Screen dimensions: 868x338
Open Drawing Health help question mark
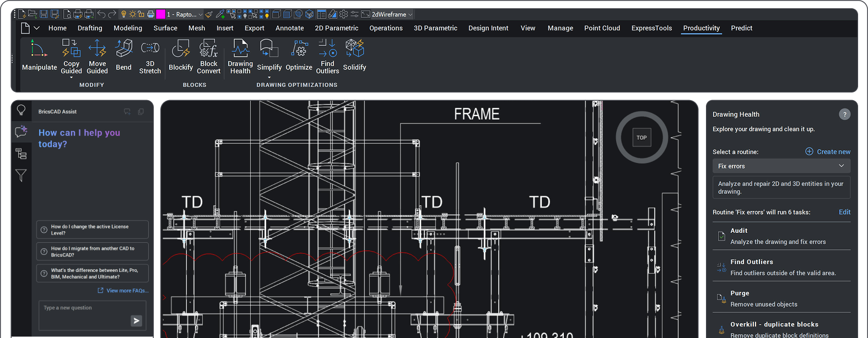point(844,115)
